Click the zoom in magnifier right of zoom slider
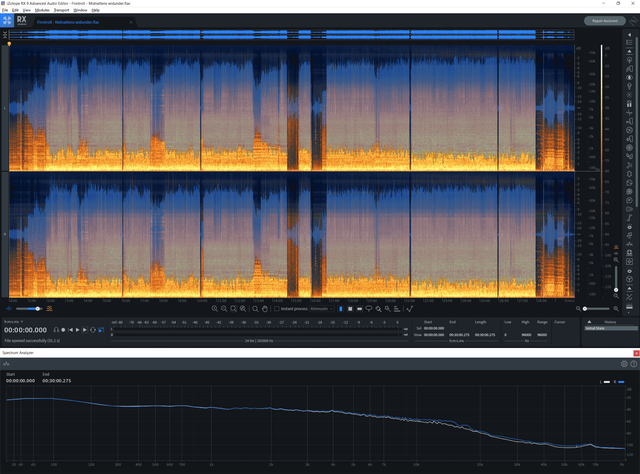The width and height of the screenshot is (640, 474). (x=616, y=309)
